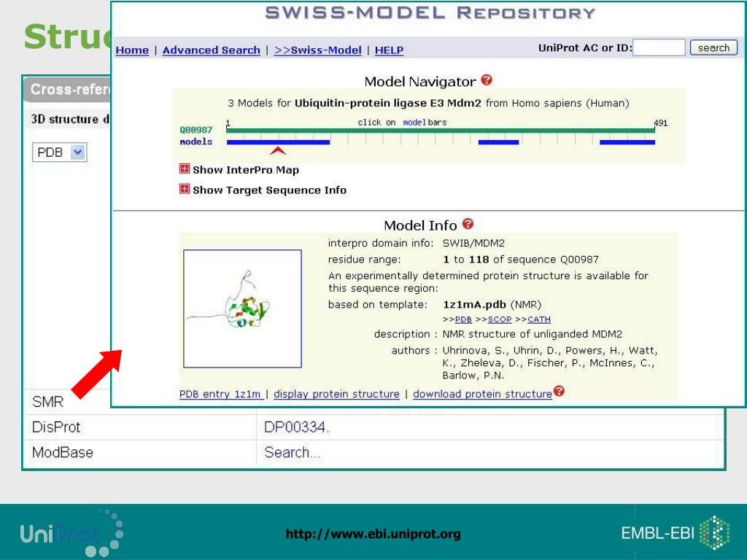Click 'NMR structure of unliganded MDM2' description
This screenshot has height=560, width=747.
(x=532, y=334)
